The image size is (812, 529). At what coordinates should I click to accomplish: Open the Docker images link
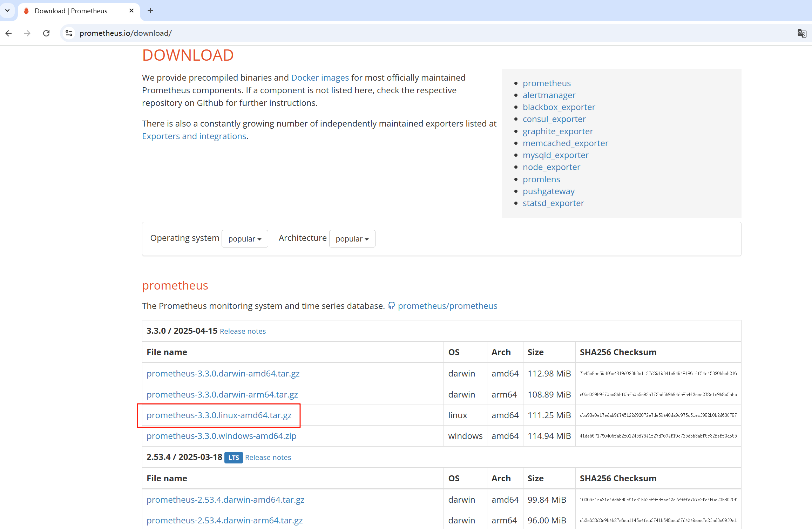320,78
